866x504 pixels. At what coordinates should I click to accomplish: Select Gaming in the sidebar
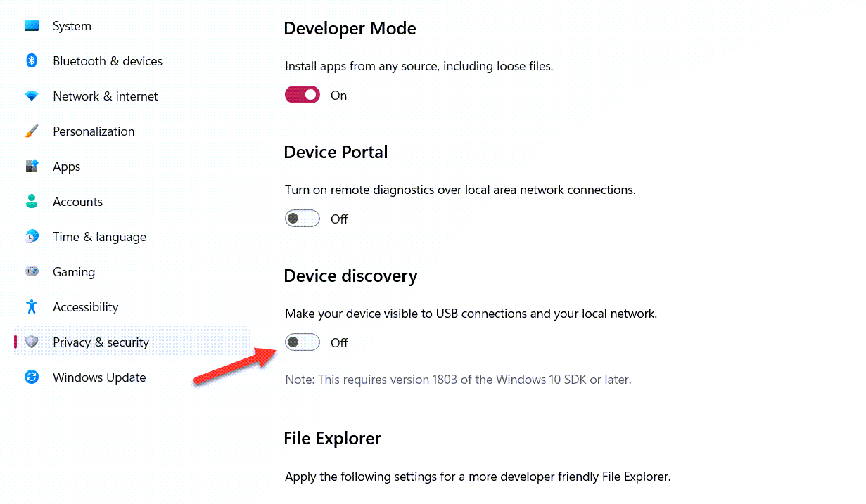pos(74,272)
